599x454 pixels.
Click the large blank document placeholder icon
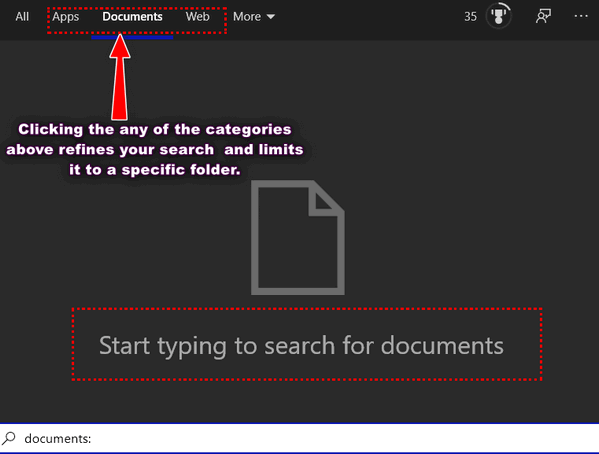[x=298, y=237]
